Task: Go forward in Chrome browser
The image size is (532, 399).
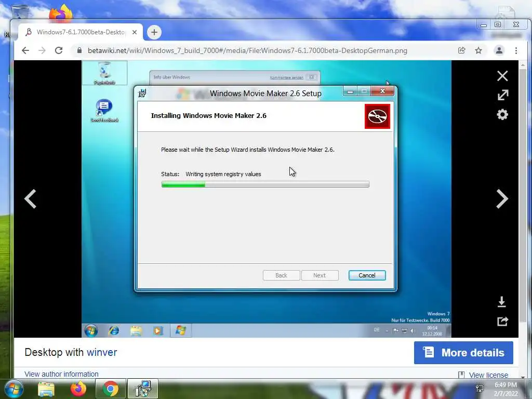Action: [42, 50]
